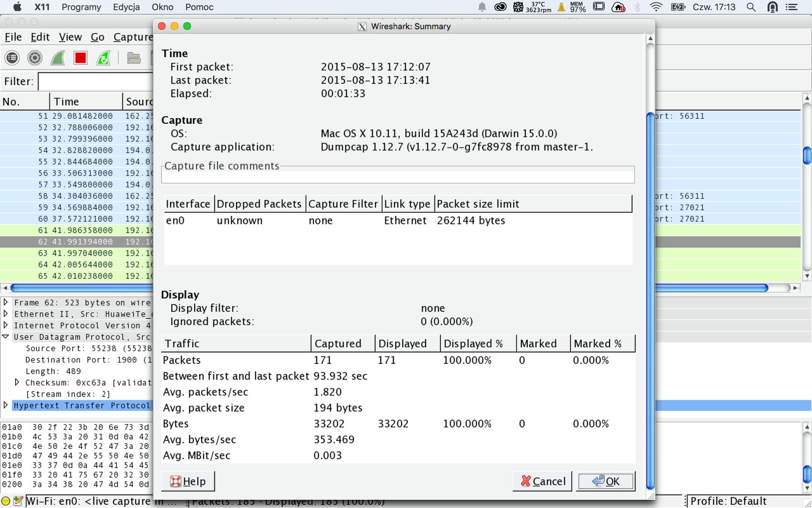Click the display mirror menu bar icon
Screen dimensions: 812x508
[599, 7]
